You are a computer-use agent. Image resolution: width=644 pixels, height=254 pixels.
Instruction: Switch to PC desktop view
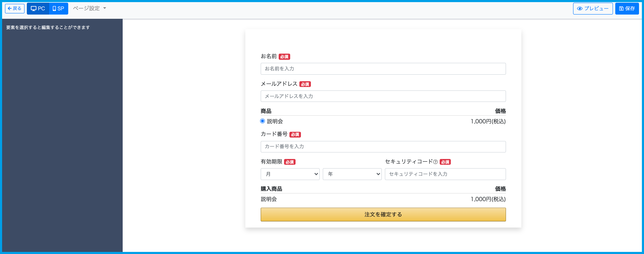point(38,8)
